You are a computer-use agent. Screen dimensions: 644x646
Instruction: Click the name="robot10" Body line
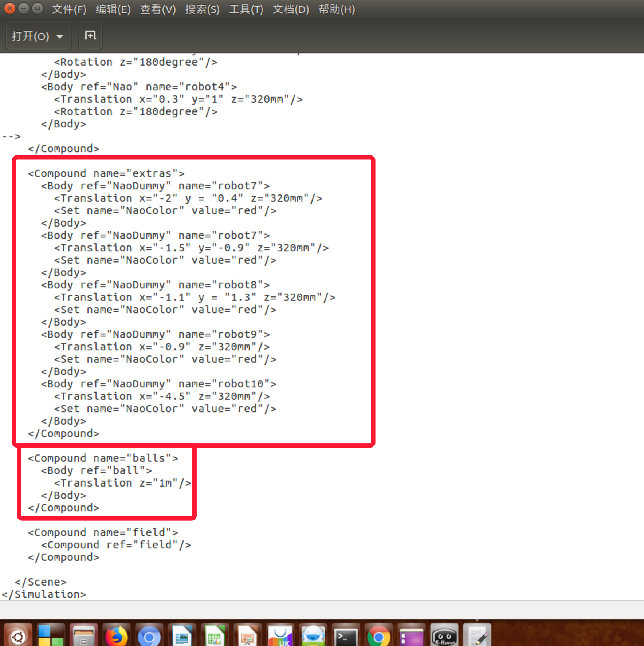159,384
